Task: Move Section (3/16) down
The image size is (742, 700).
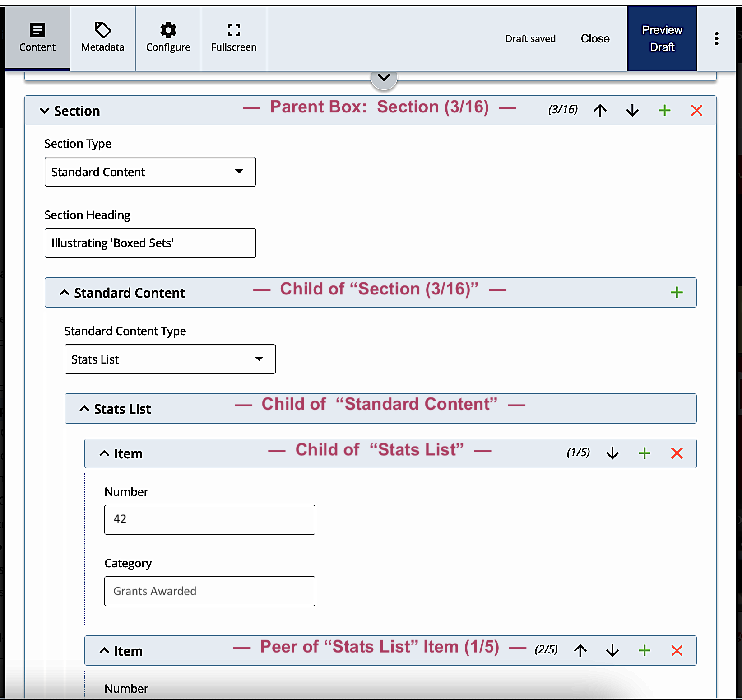Action: (x=632, y=111)
